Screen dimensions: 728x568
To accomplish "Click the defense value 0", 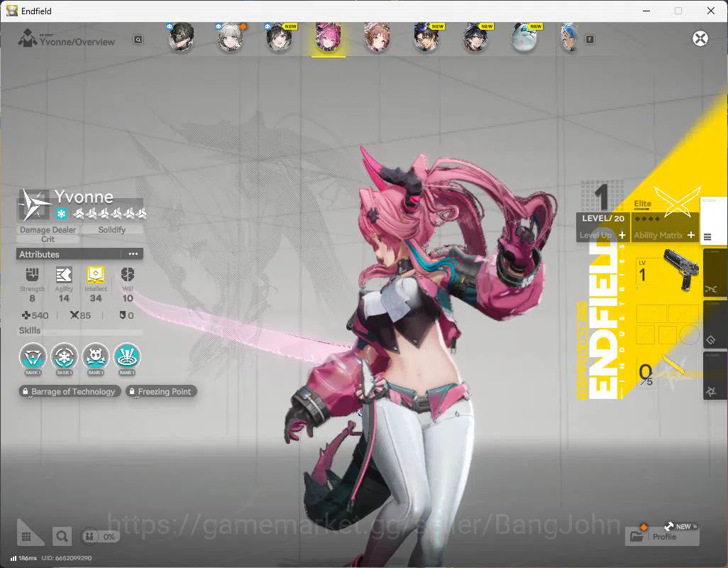I will click(x=126, y=315).
